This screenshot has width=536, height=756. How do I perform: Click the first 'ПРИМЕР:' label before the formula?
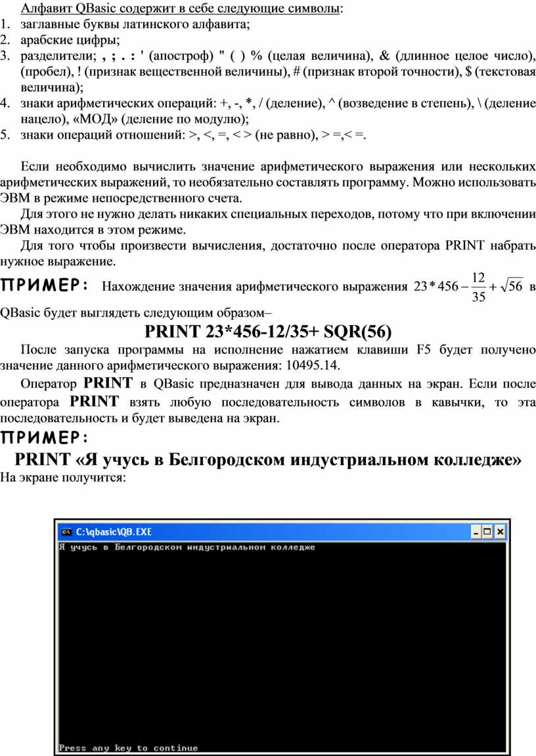[45, 286]
